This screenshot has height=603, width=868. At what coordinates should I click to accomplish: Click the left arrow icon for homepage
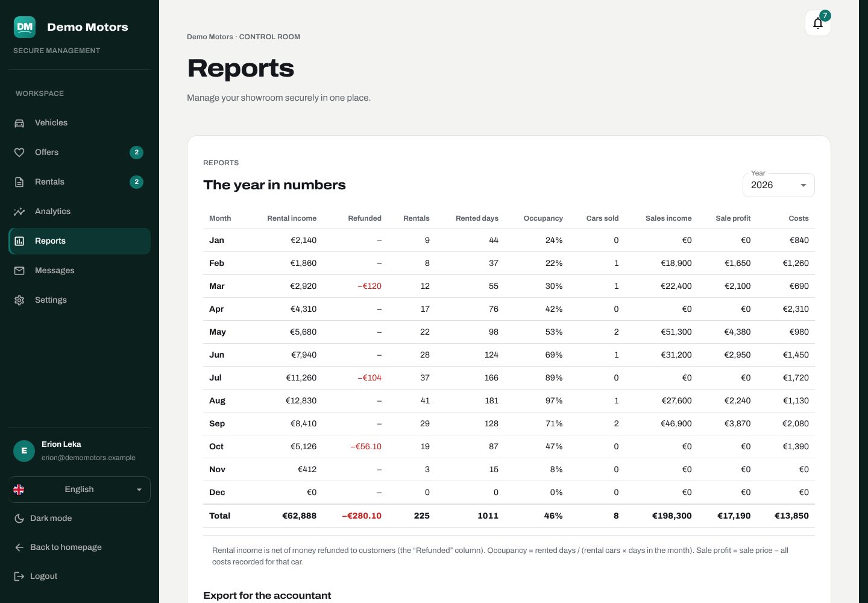(x=19, y=548)
